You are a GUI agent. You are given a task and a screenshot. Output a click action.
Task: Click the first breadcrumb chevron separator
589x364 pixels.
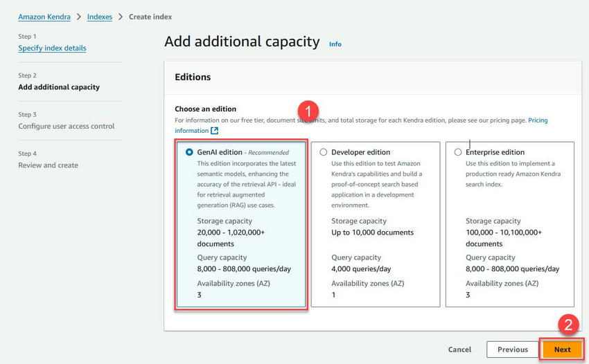coord(79,17)
